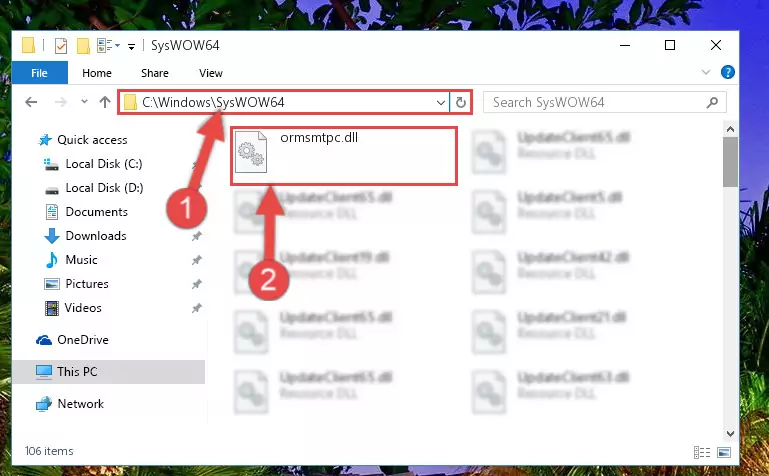Click the address bar path C:\Windows\SysWOW64
The width and height of the screenshot is (769, 476).
[x=213, y=102]
